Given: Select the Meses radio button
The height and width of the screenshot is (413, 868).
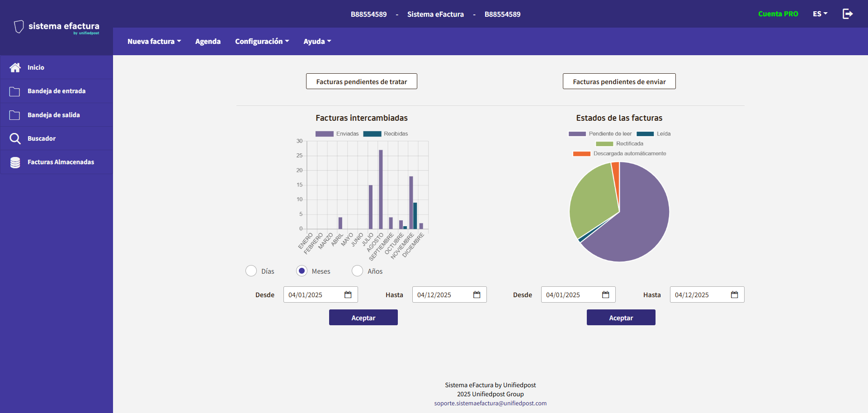Looking at the screenshot, I should click(x=302, y=271).
